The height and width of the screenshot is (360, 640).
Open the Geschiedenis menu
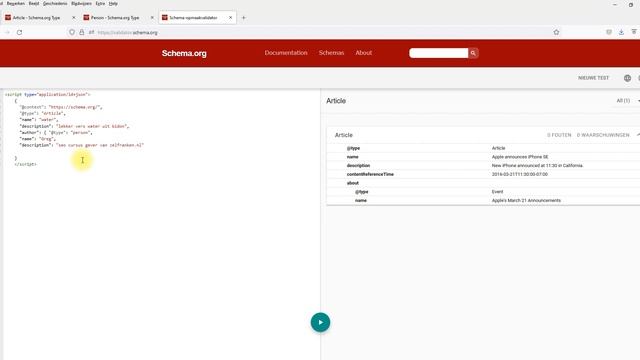point(55,3)
